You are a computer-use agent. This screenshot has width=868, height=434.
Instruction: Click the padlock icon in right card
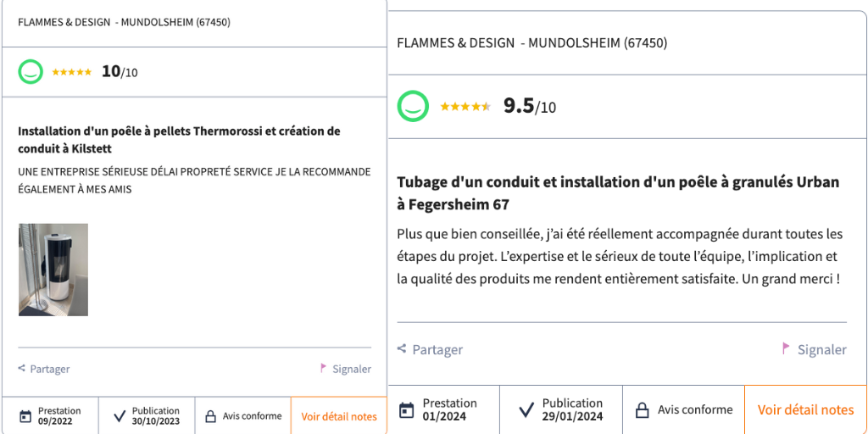[643, 410]
